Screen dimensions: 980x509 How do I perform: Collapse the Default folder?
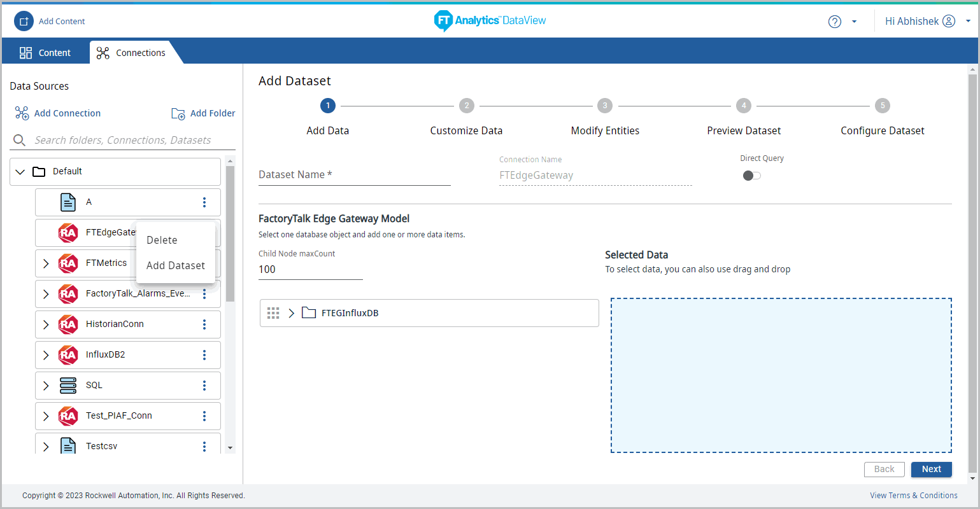click(20, 172)
